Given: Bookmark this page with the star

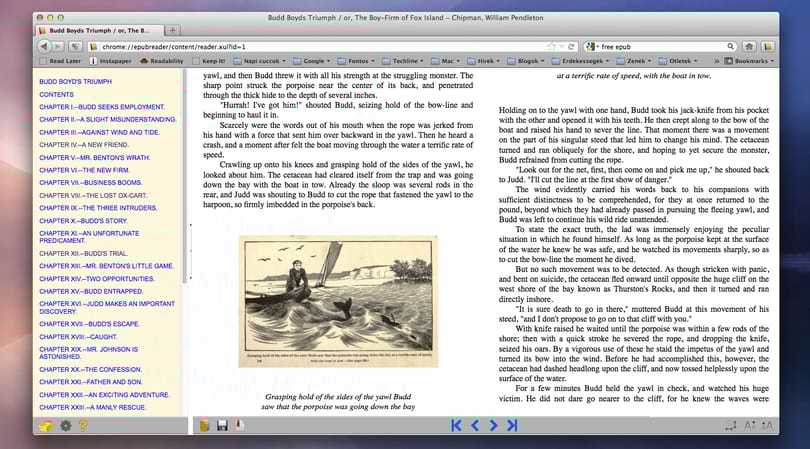Looking at the screenshot, I should (551, 47).
